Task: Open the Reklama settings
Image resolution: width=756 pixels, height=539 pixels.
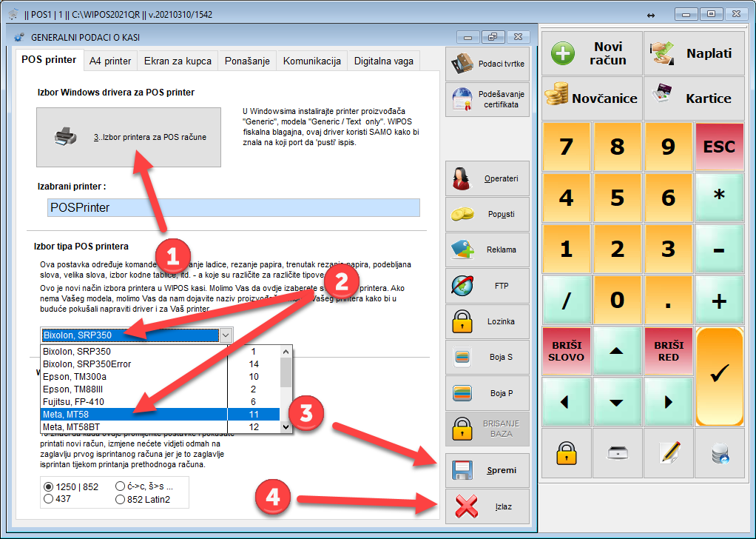Action: point(487,250)
